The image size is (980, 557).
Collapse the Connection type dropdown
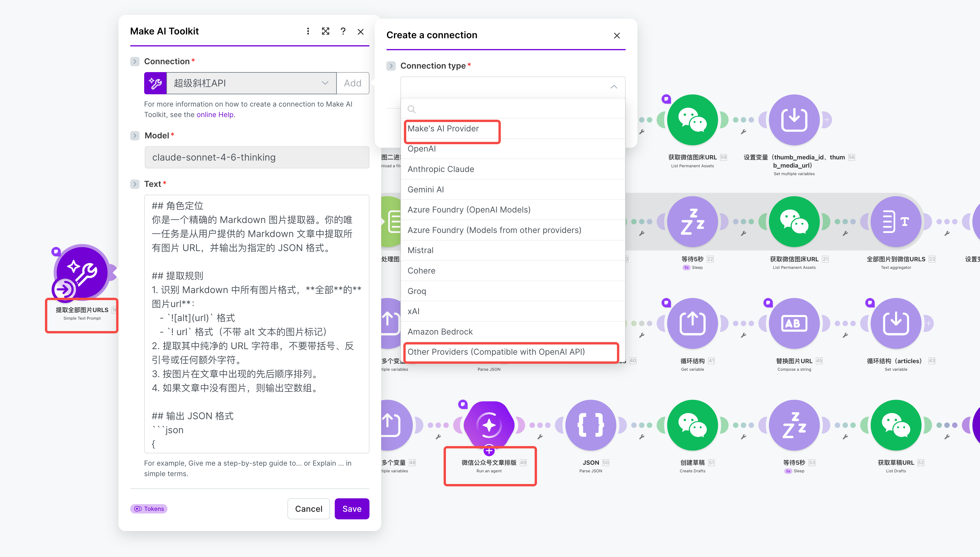coord(613,87)
